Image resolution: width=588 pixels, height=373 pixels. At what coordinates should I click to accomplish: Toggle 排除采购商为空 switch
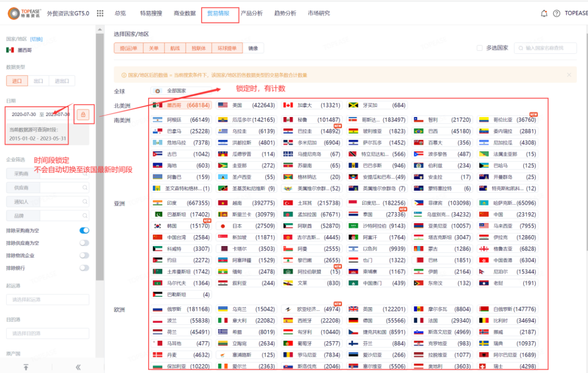[x=84, y=230]
